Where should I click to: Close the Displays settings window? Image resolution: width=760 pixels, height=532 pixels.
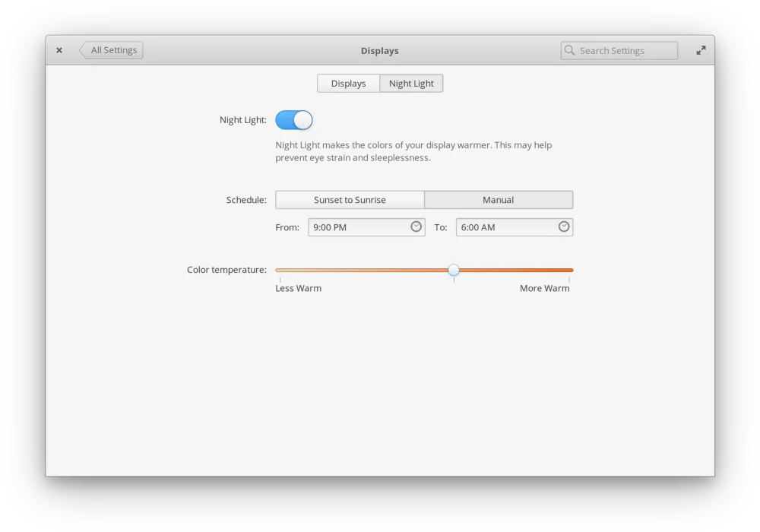[x=59, y=49]
